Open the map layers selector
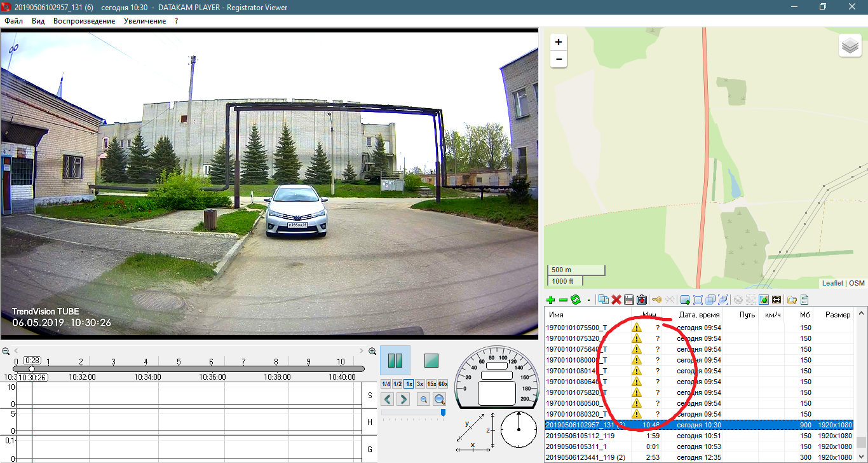The image size is (868, 463). click(x=850, y=46)
